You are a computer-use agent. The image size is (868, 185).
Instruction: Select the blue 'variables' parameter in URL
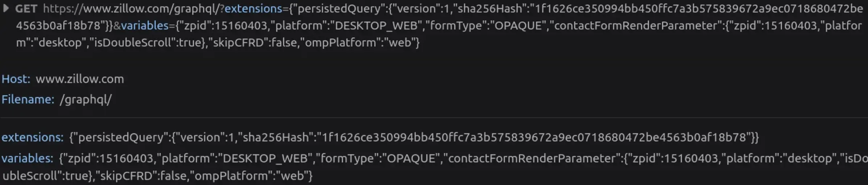[x=145, y=25]
